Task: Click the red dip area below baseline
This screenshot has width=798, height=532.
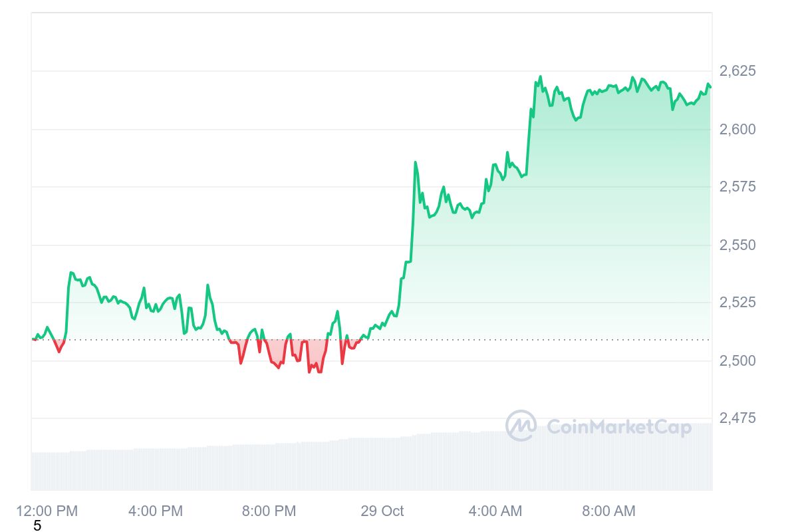Action: click(x=313, y=352)
